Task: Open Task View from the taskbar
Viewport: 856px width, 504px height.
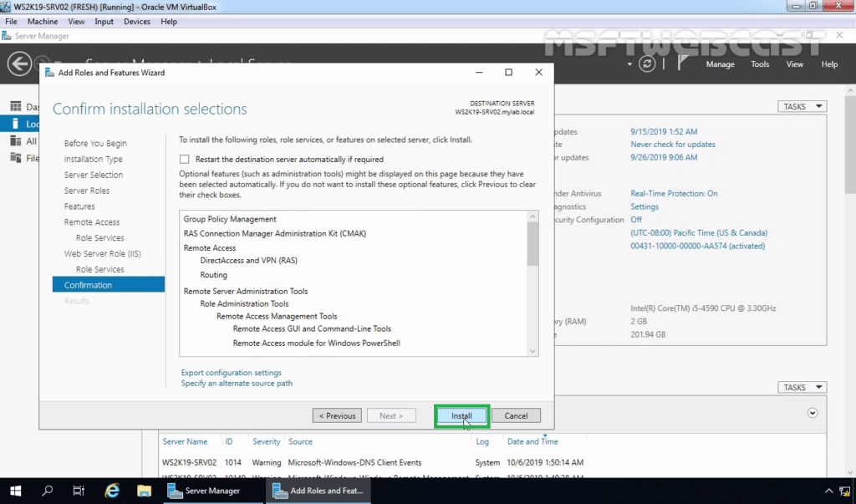Action: (79, 491)
